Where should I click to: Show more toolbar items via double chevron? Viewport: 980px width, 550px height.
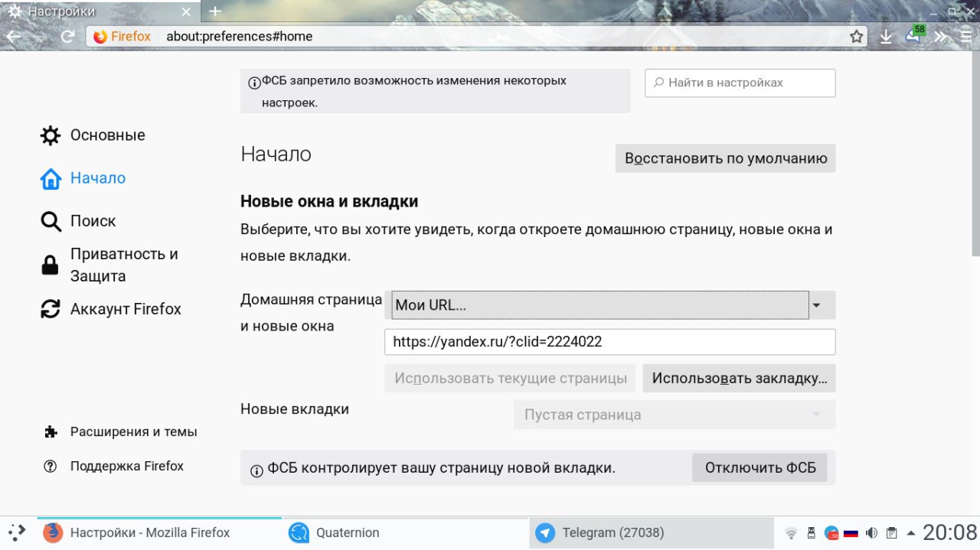tap(941, 37)
